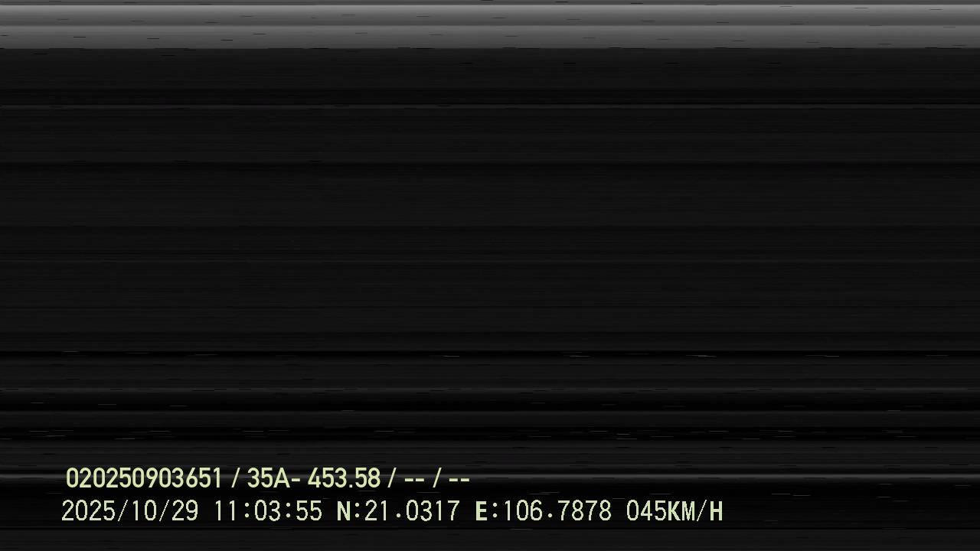Select the date 2025/10/29 overlay
The height and width of the screenshot is (551, 980).
coord(129,511)
